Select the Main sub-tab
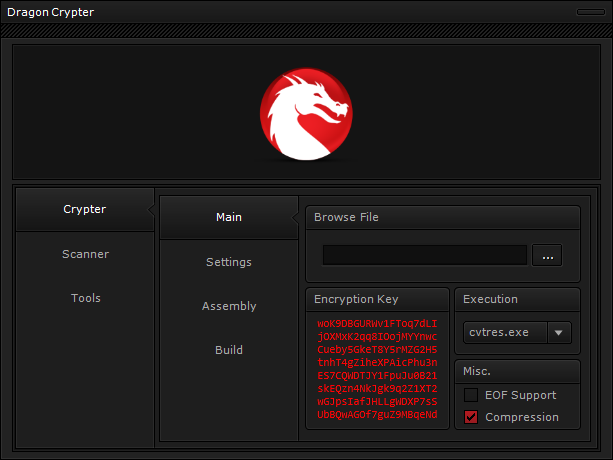The height and width of the screenshot is (460, 613). pyautogui.click(x=229, y=217)
